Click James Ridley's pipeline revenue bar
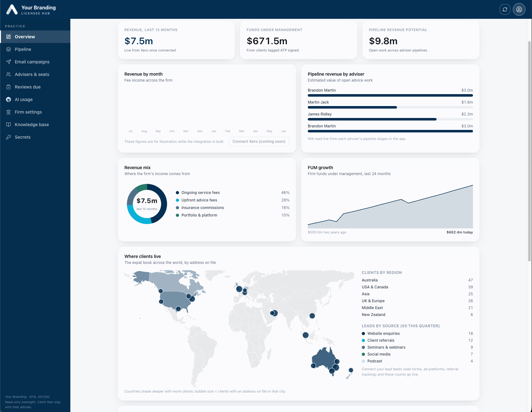Image resolution: width=532 pixels, height=412 pixels. pyautogui.click(x=390, y=119)
